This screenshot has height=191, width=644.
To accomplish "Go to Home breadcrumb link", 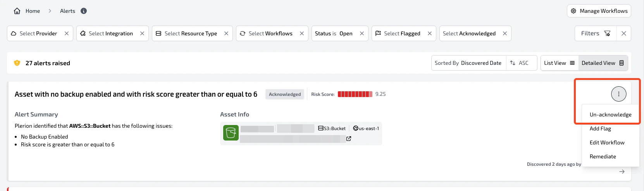I will point(33,11).
